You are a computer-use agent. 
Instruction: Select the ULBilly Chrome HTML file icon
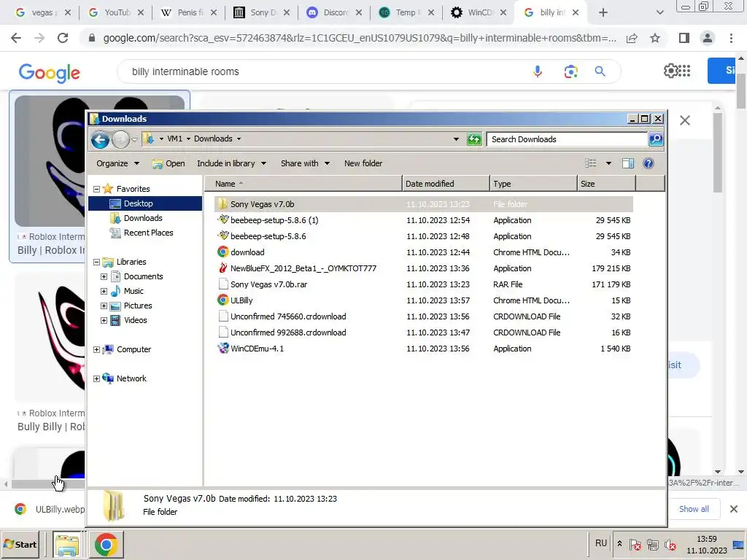222,300
